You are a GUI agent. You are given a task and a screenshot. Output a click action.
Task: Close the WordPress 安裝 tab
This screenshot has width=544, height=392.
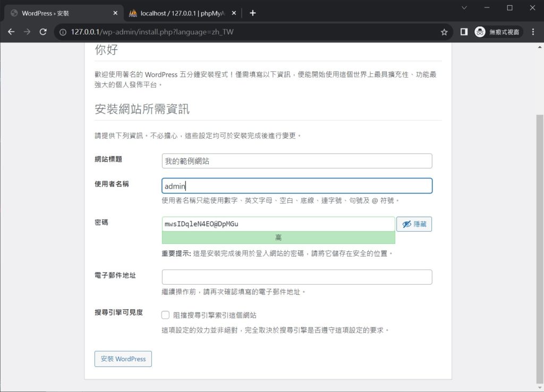pos(115,13)
